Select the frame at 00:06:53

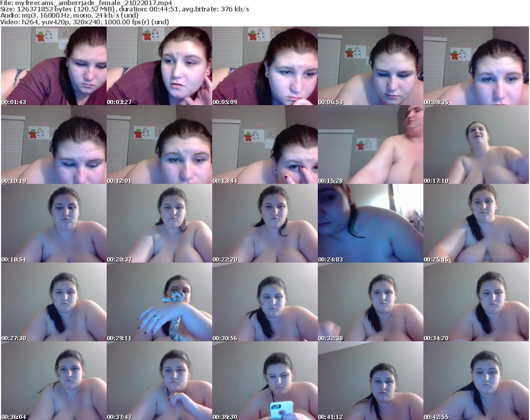[x=371, y=66]
